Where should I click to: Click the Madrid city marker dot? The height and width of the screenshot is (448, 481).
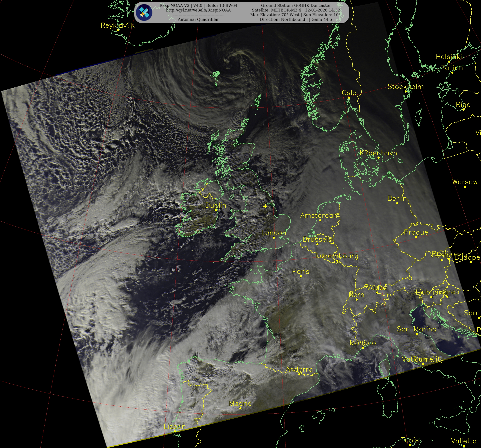240,408
